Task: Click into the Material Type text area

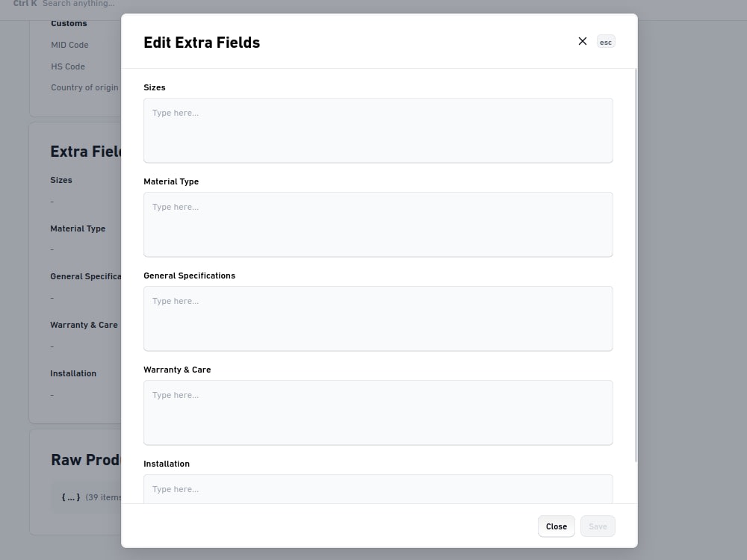Action: (x=378, y=225)
